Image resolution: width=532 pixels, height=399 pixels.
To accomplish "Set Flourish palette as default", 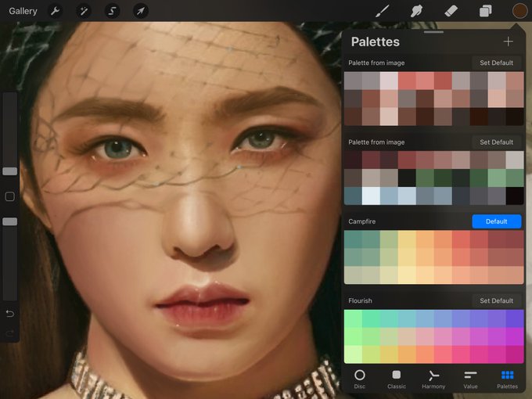I will click(496, 300).
